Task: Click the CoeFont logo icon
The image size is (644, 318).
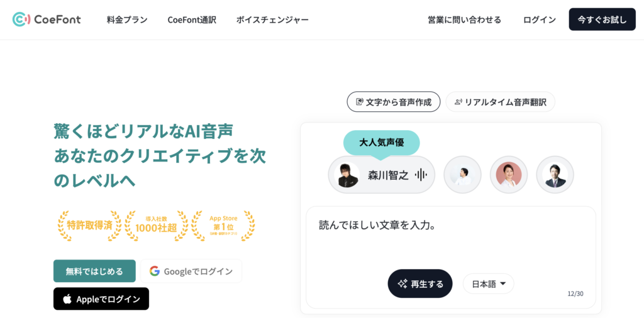Action: tap(21, 19)
